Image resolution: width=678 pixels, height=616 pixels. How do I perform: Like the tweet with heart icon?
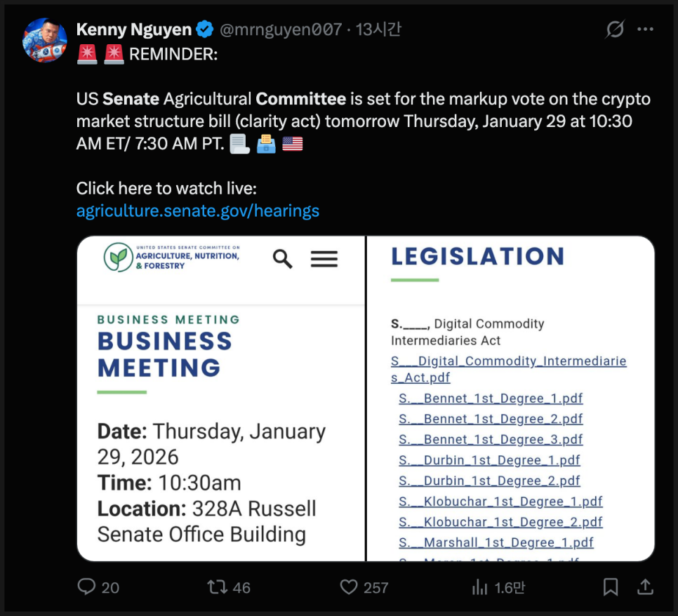349,587
